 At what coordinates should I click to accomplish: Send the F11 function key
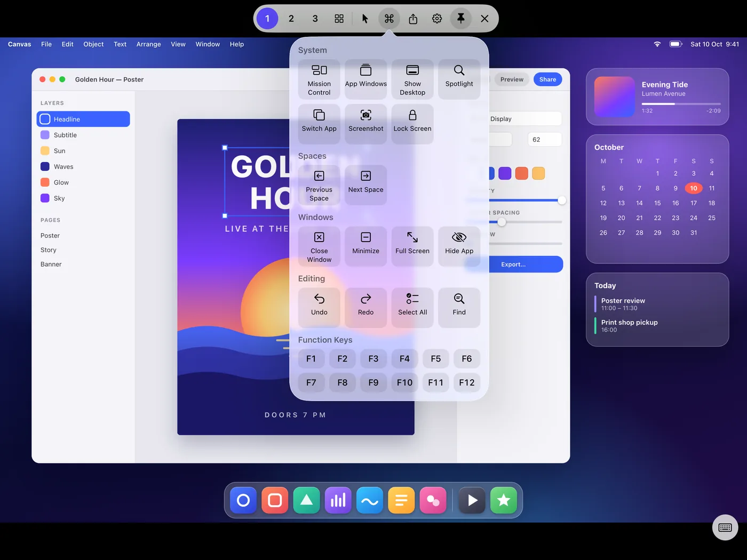(x=436, y=382)
